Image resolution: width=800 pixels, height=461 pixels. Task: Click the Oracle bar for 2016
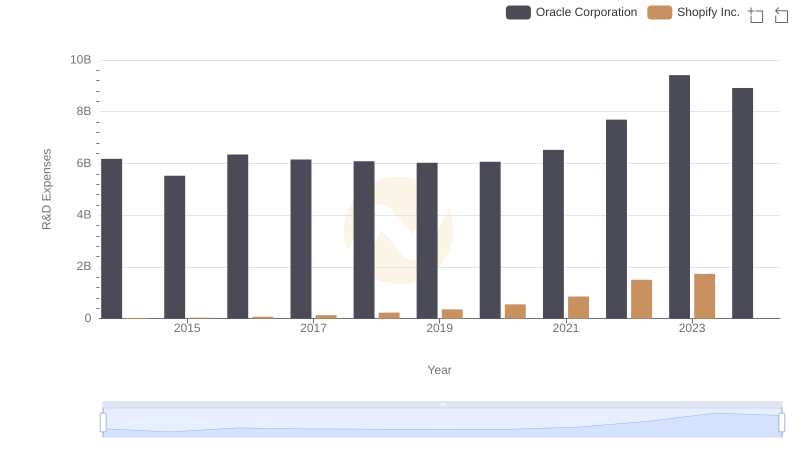point(238,237)
